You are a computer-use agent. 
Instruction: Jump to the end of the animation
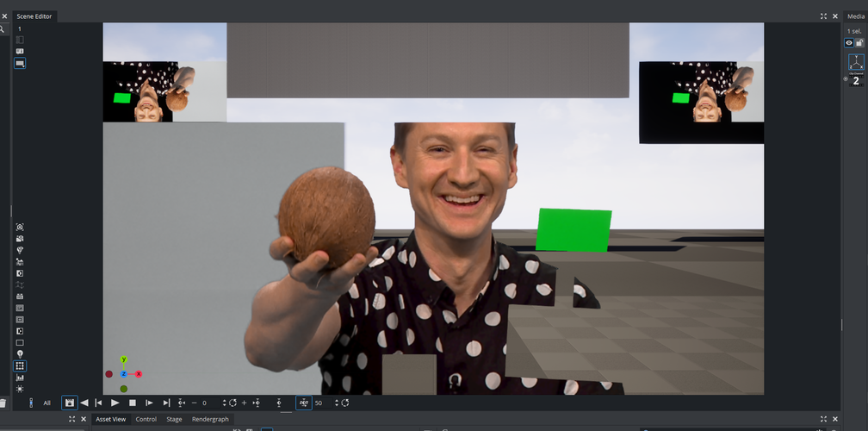(166, 403)
